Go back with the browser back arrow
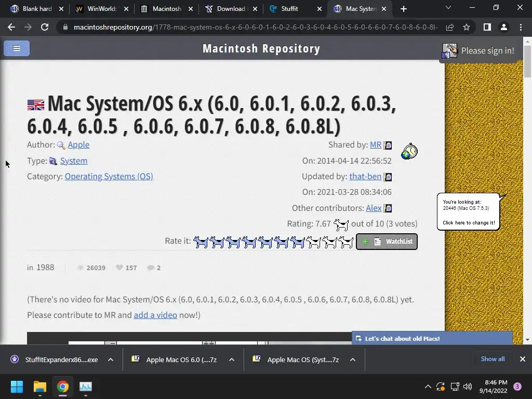Image resolution: width=532 pixels, height=399 pixels. point(11,27)
